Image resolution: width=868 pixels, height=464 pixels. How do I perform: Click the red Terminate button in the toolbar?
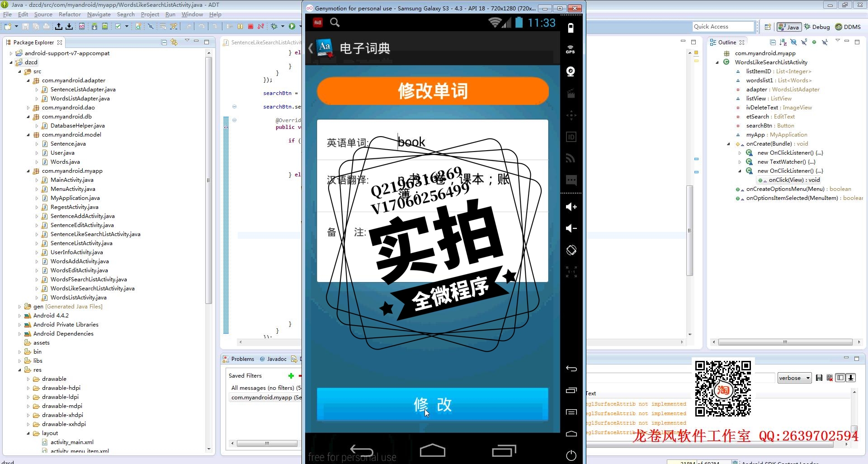(250, 27)
